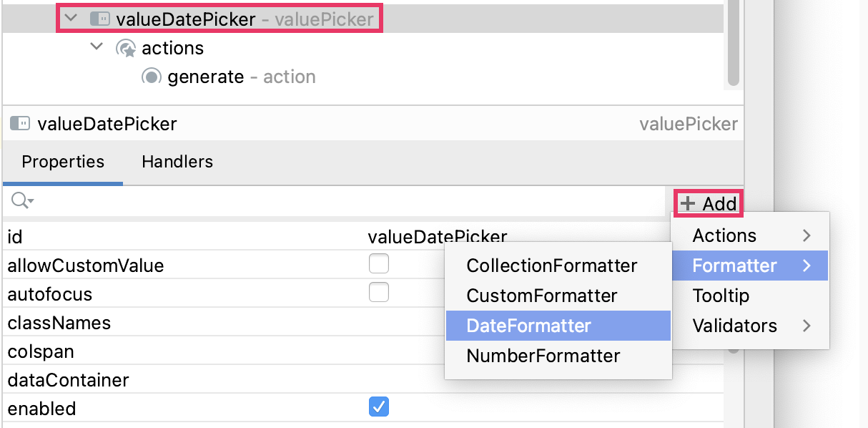Enable the allowCustomValue checkbox

pyautogui.click(x=379, y=264)
